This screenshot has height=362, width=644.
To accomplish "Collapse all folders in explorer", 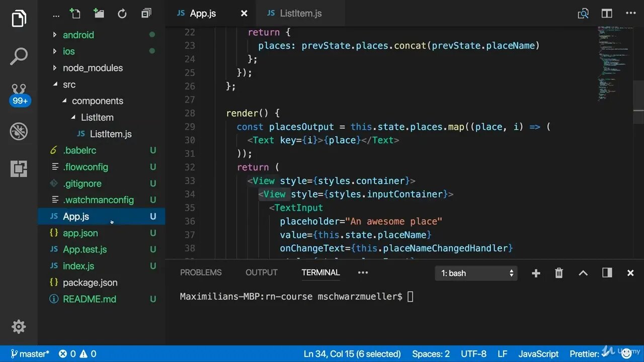I will point(146,14).
